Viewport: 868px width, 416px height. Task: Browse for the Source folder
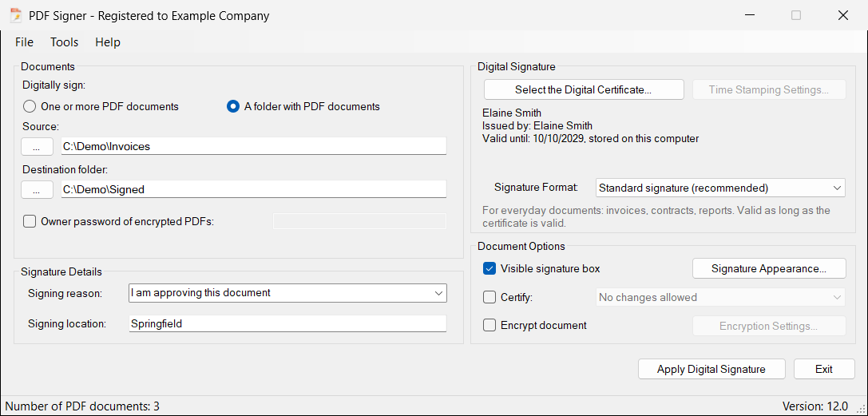(37, 147)
